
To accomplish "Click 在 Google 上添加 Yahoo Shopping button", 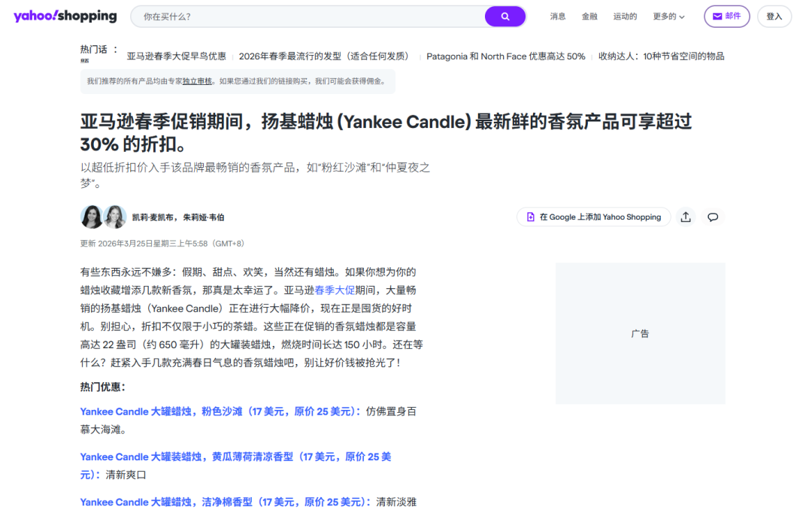I will click(593, 217).
